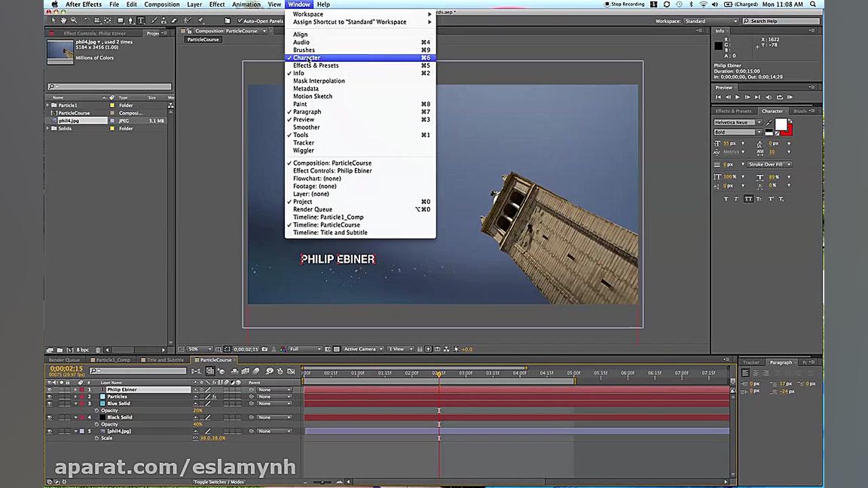Uncheck the Auto-Open Panels checkbox

[x=240, y=20]
